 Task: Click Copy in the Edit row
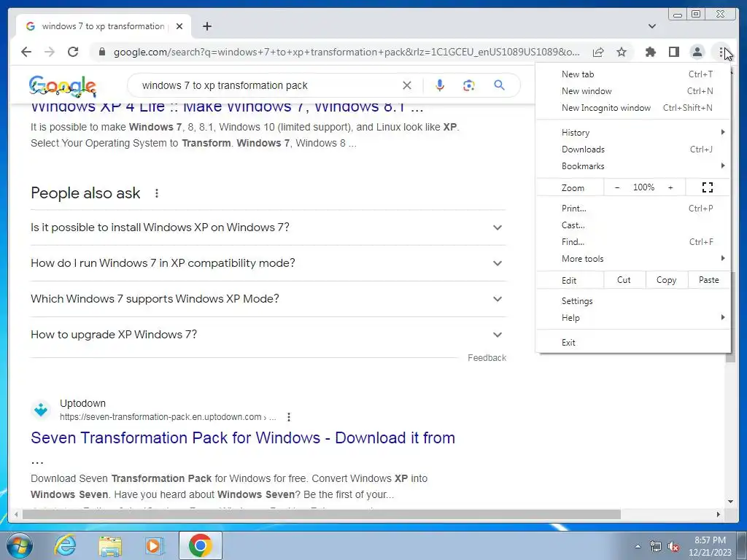tap(667, 280)
